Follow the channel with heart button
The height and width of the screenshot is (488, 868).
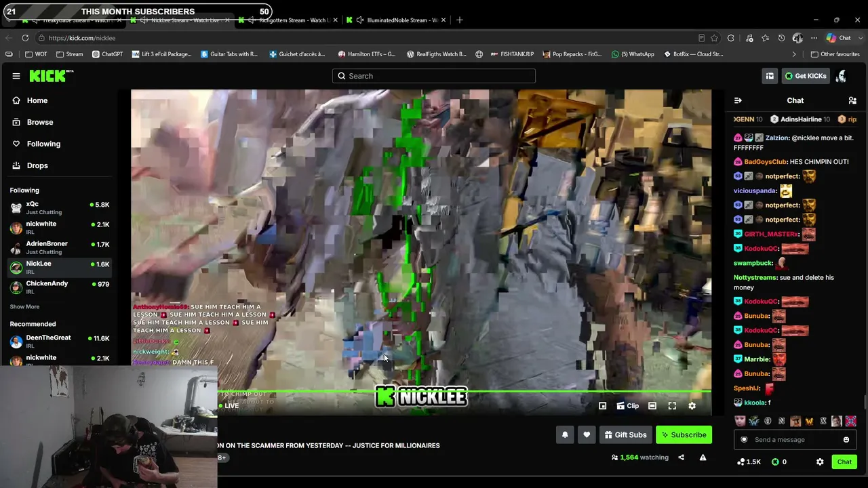(587, 434)
